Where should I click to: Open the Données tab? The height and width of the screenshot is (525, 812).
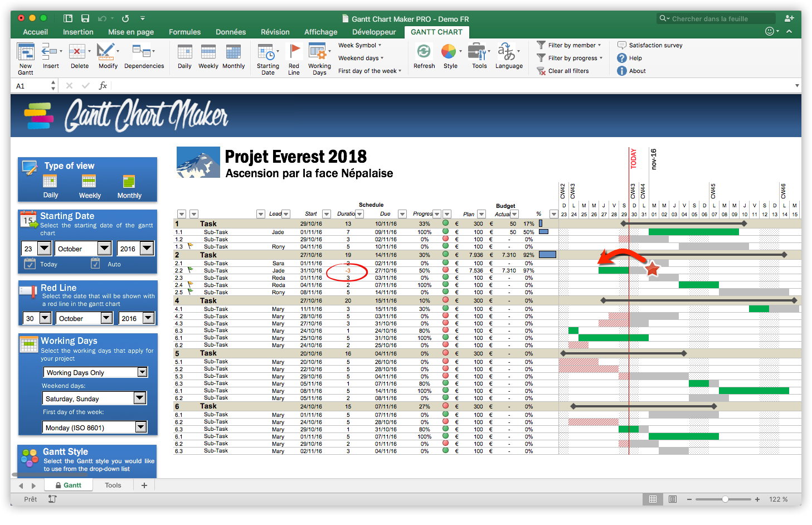click(x=231, y=32)
